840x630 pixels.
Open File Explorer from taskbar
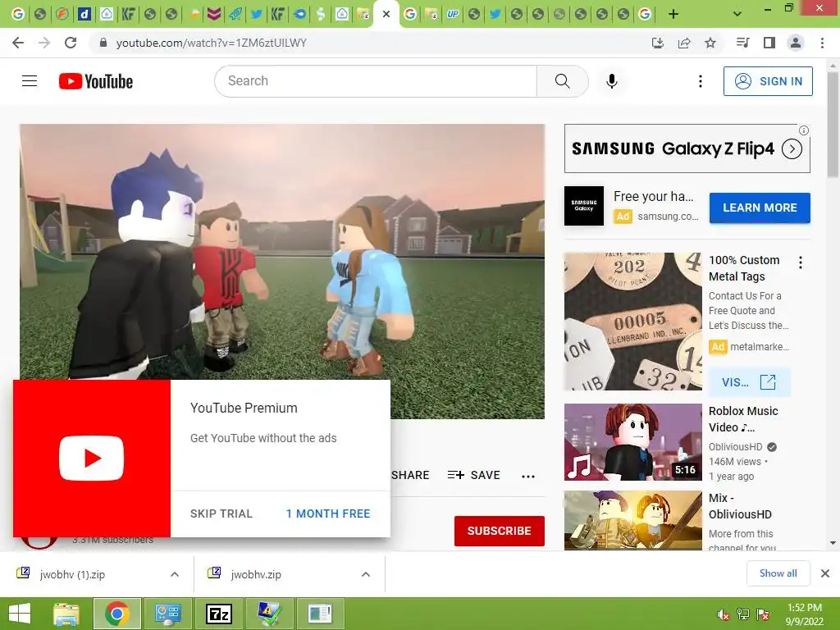(x=66, y=614)
